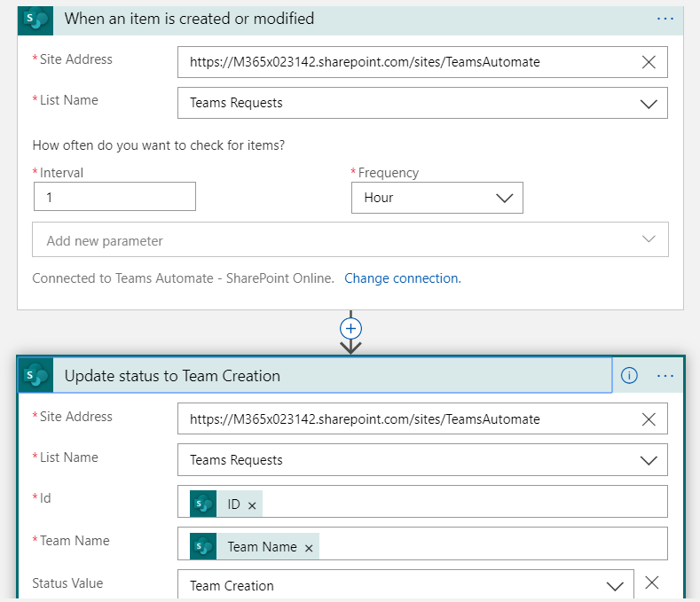The width and height of the screenshot is (700, 602).
Task: Select the Update status to Team Creation title
Action: pyautogui.click(x=172, y=376)
